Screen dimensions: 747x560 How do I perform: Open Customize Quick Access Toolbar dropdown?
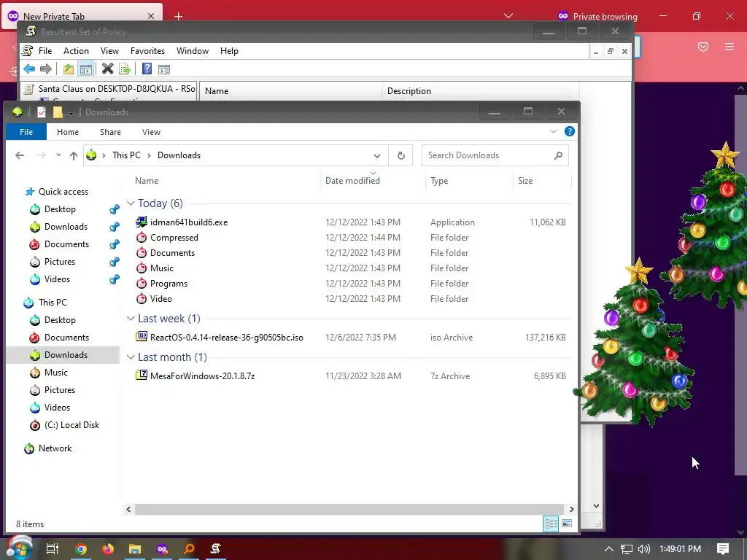coord(71,112)
